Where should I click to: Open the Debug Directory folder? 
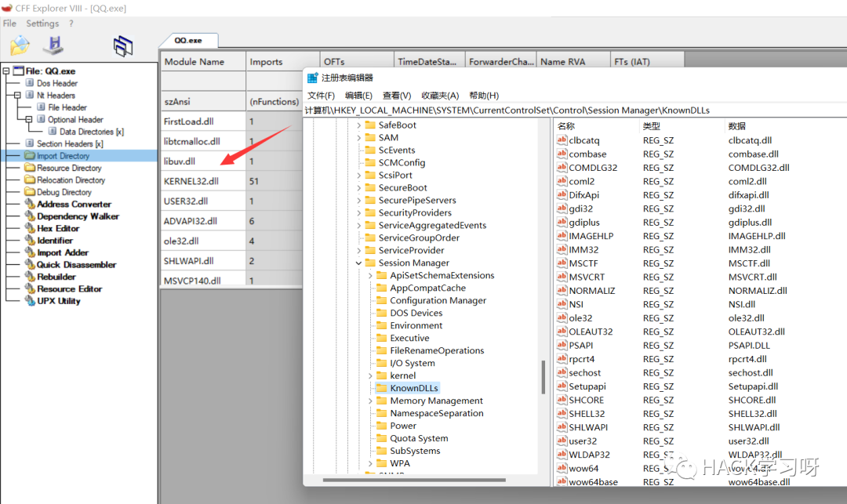point(64,192)
